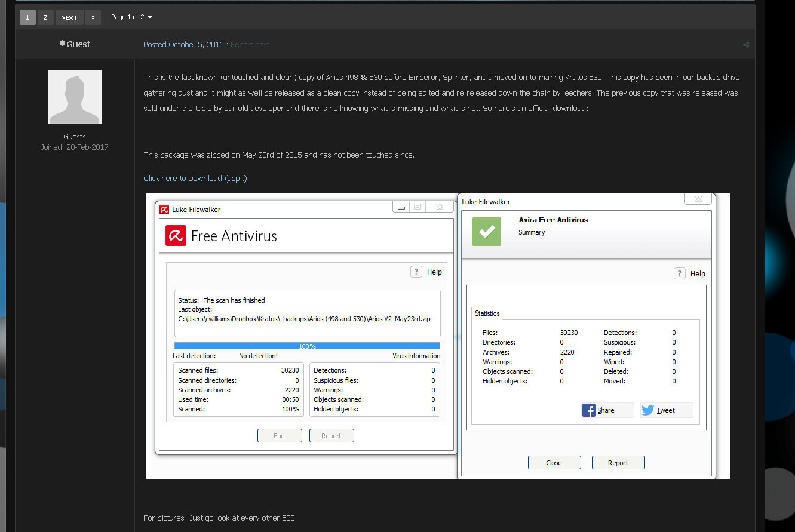The height and width of the screenshot is (532, 795).
Task: Open the Report post link
Action: tap(250, 45)
